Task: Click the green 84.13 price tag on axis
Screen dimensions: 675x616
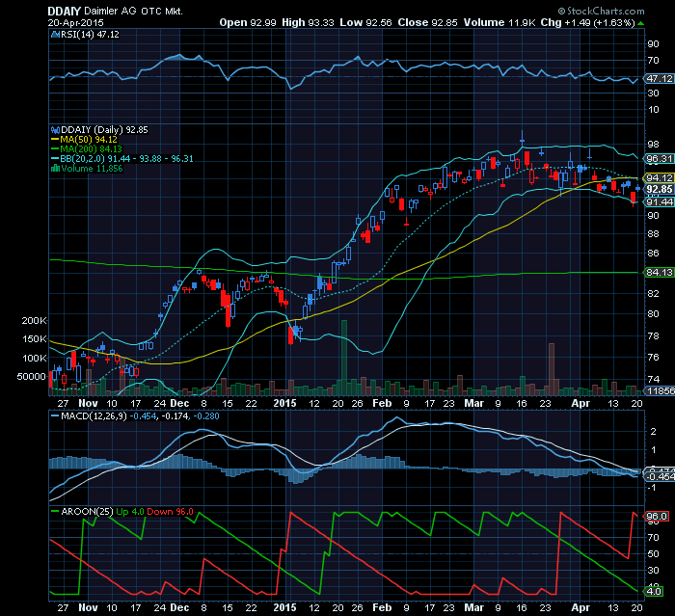Action: tap(659, 272)
